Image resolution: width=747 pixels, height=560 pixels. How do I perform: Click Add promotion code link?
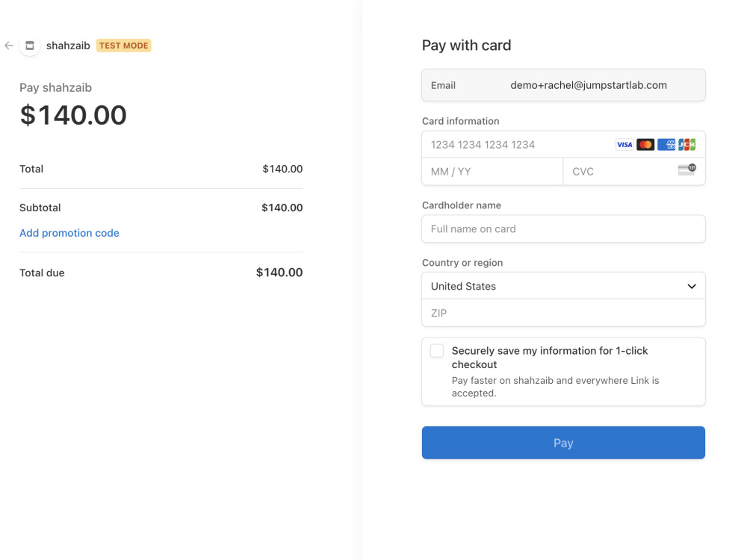69,233
